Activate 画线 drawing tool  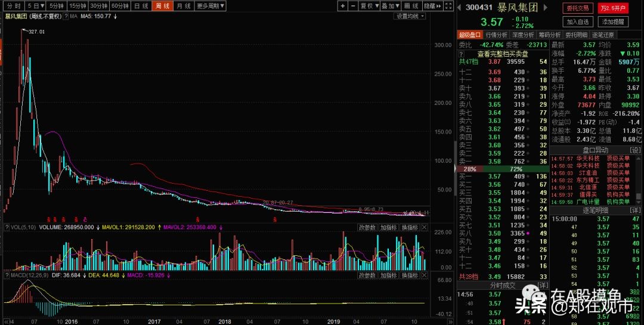pyautogui.click(x=411, y=6)
